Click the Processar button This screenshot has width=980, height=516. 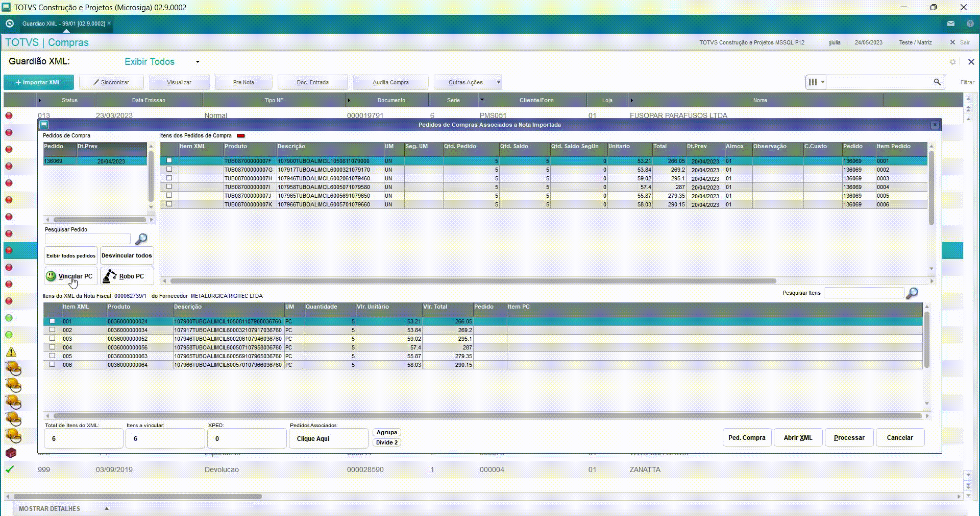[849, 438]
